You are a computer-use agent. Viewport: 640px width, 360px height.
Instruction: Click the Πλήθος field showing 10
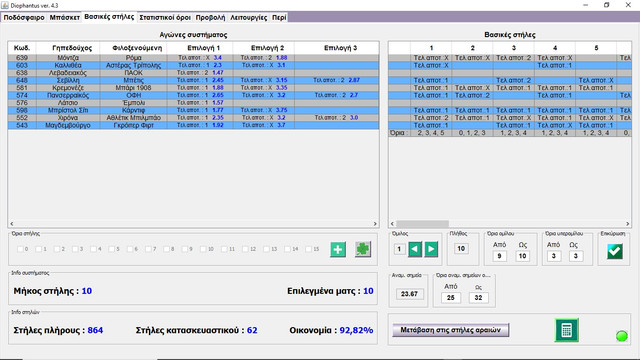(461, 249)
